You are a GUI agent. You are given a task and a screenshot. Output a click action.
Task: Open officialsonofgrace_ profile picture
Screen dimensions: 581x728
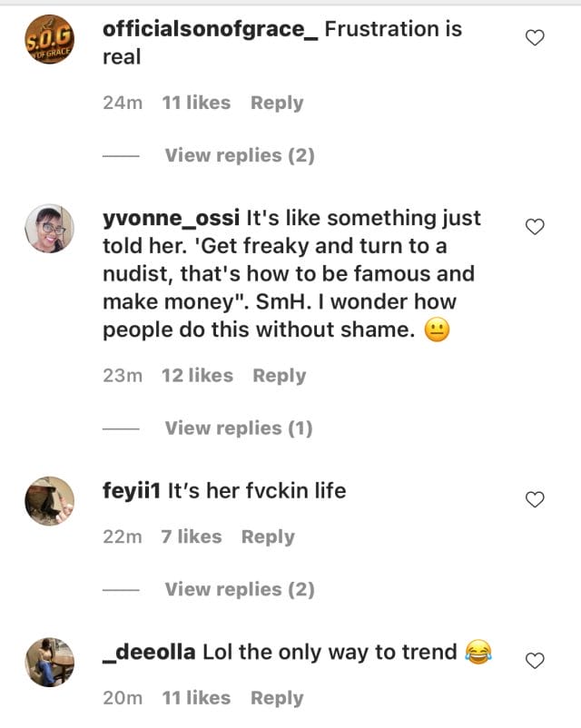(49, 41)
